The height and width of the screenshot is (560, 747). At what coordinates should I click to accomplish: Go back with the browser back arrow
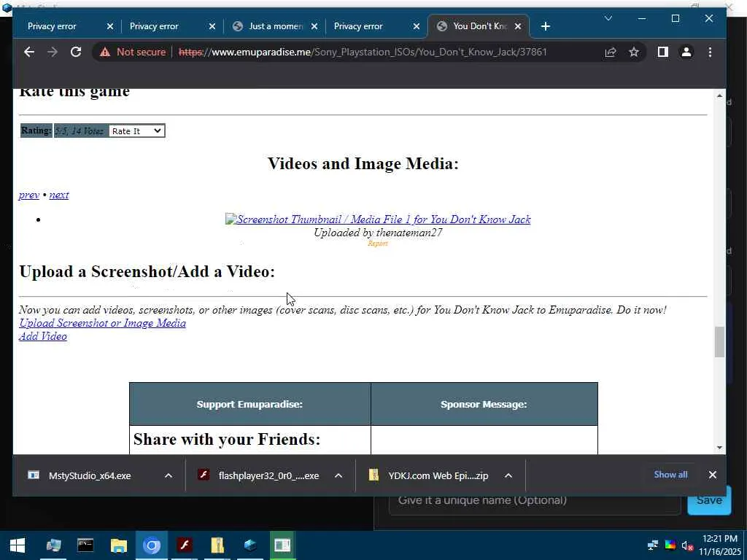click(29, 52)
